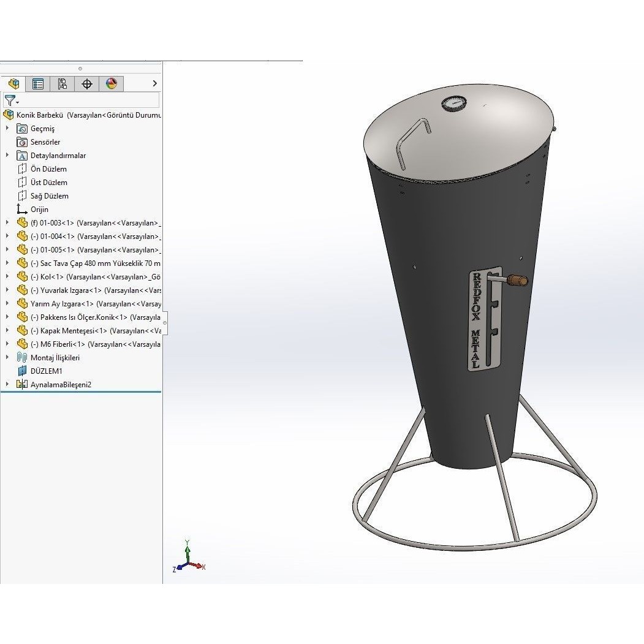Click the wooden lever handle knob
The image size is (644, 644).
pos(517,281)
